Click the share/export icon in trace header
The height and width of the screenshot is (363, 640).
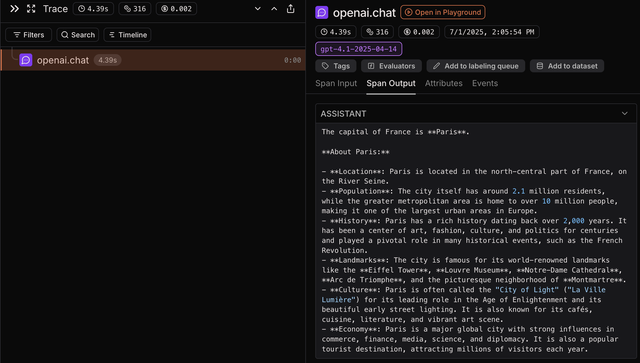[x=291, y=9]
